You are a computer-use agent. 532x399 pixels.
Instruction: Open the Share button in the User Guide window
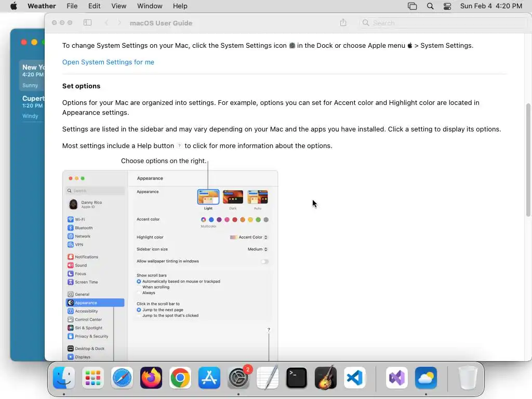point(343,23)
